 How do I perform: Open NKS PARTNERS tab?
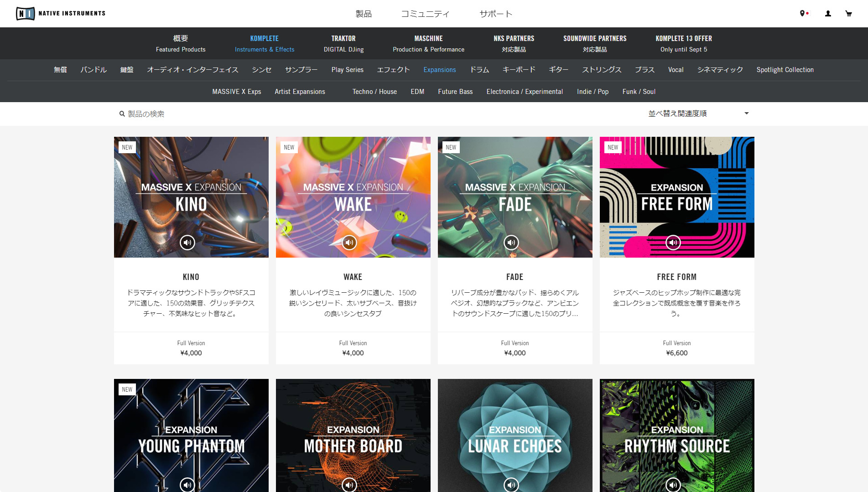pos(514,43)
